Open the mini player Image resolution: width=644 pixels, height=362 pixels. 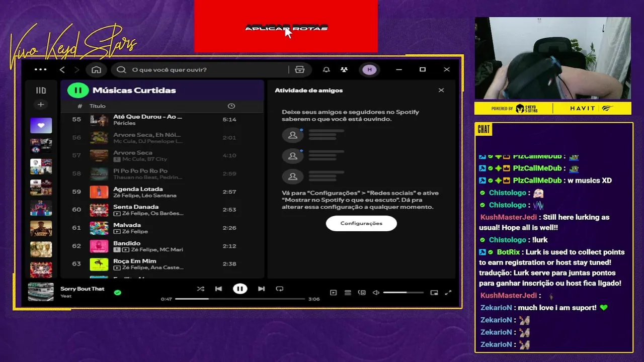[x=434, y=293]
